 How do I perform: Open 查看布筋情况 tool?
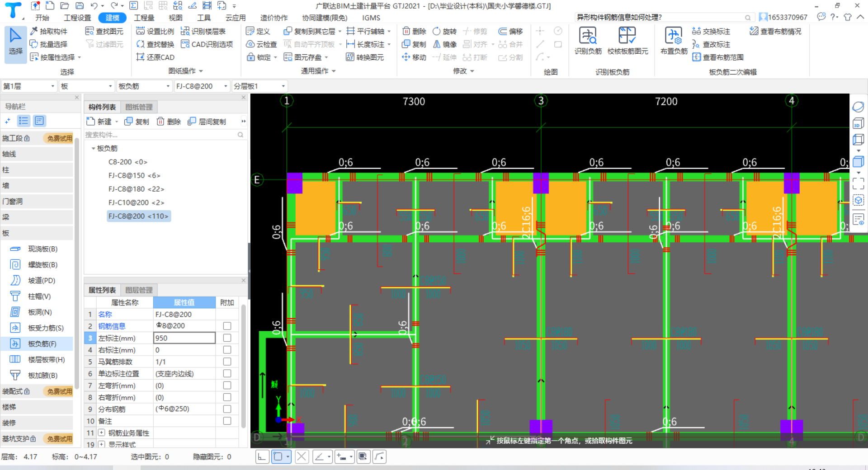pos(776,31)
